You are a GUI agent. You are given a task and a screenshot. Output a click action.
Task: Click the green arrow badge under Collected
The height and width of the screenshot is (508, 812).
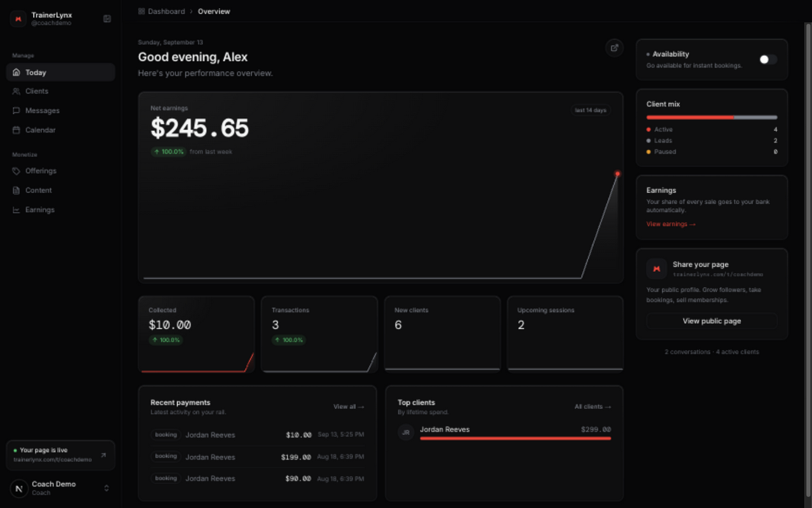166,340
